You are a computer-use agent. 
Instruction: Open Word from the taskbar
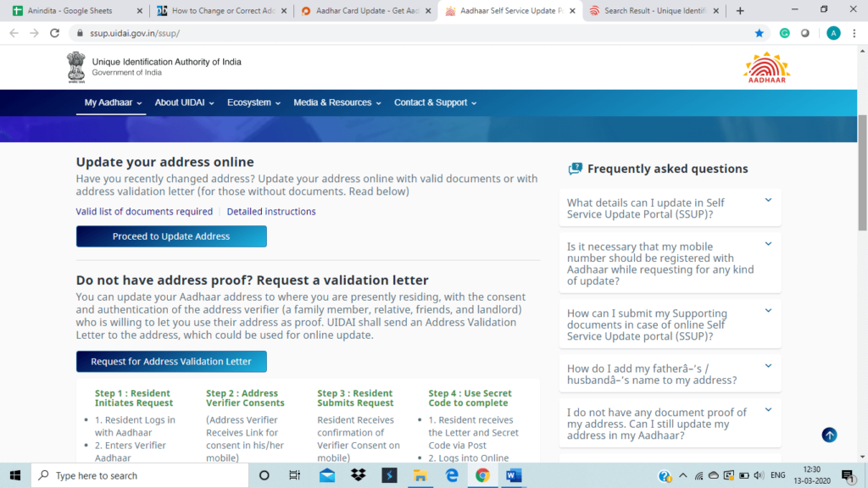tap(514, 475)
